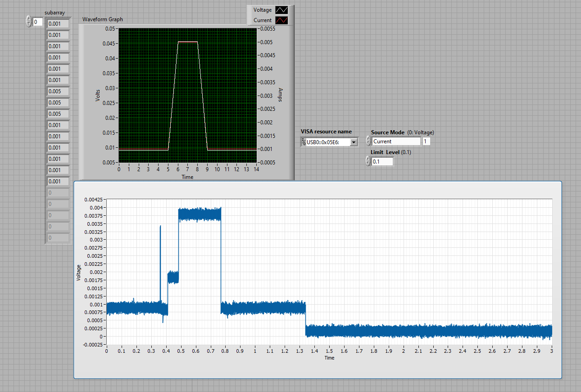Click the VISA resource USB0 text field

[327, 142]
